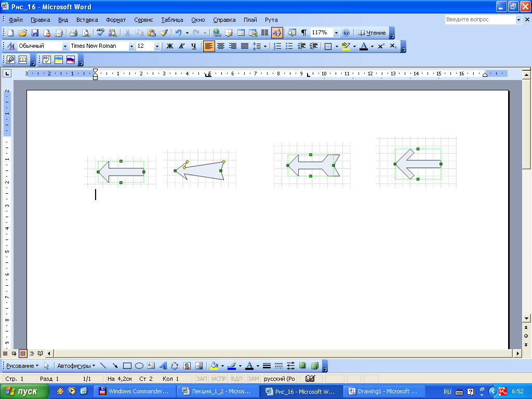Screen dimensions: 532x399
Task: Open Word Help question mark icon
Action: [x=345, y=33]
